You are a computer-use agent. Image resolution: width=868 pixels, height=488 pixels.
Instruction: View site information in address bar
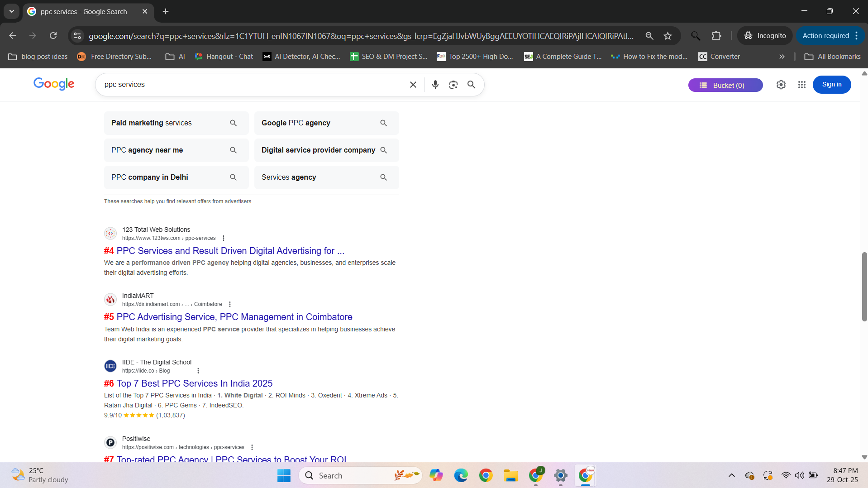pyautogui.click(x=77, y=36)
